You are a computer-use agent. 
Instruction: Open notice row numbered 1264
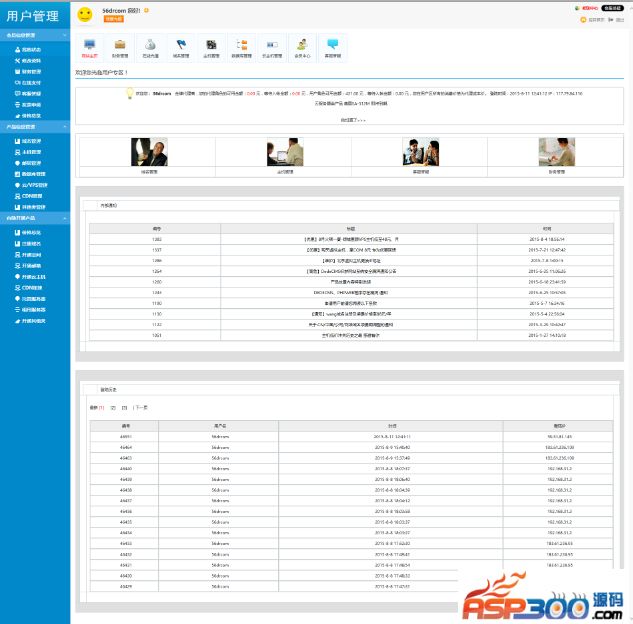click(351, 271)
